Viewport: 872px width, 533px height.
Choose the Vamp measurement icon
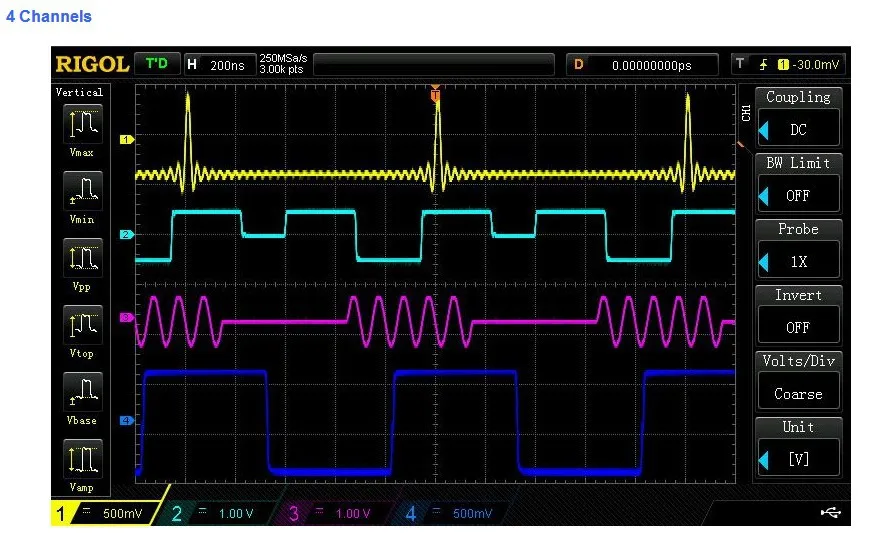[83, 459]
